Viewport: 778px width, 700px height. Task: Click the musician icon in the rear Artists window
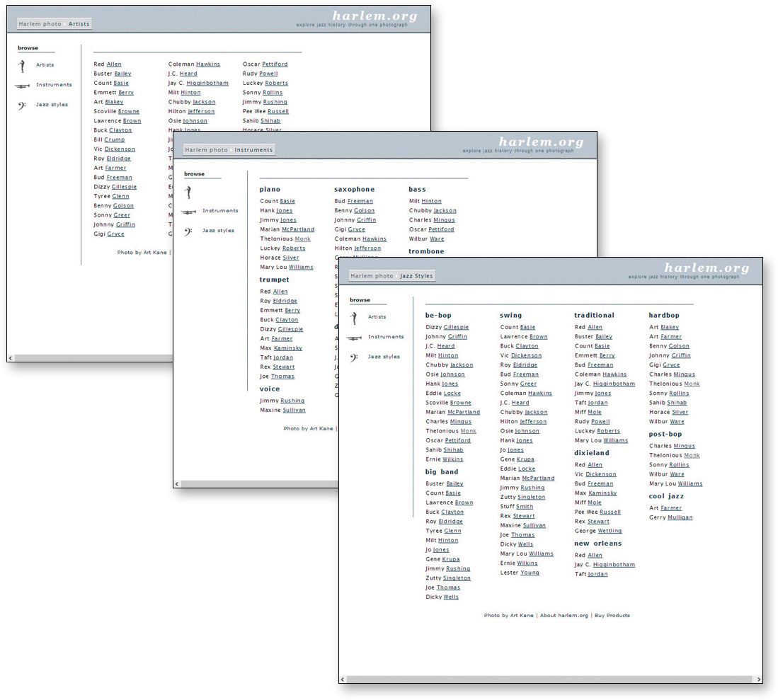(x=22, y=66)
